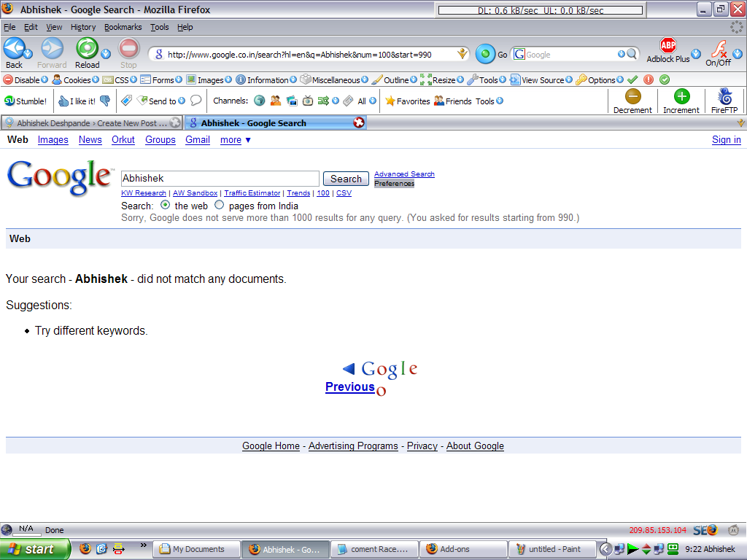The image size is (747, 560).
Task: Click the thumbs-down dislike icon
Action: pos(105,101)
